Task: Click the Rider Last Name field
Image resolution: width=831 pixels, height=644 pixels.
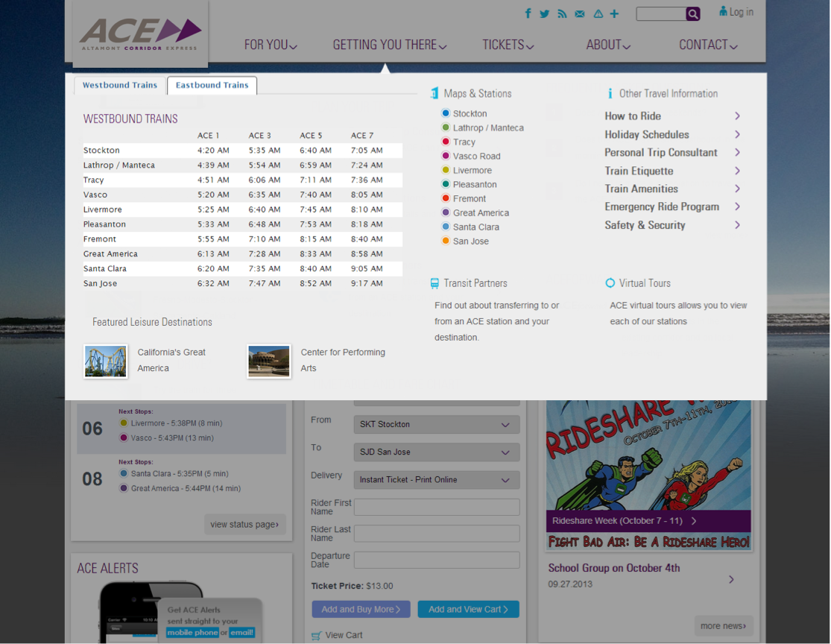Action: click(x=437, y=533)
